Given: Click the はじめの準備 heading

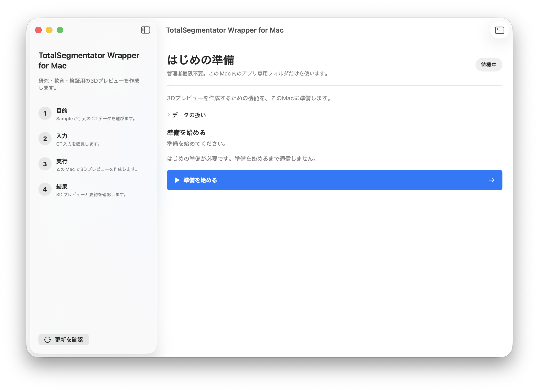Looking at the screenshot, I should (x=201, y=60).
